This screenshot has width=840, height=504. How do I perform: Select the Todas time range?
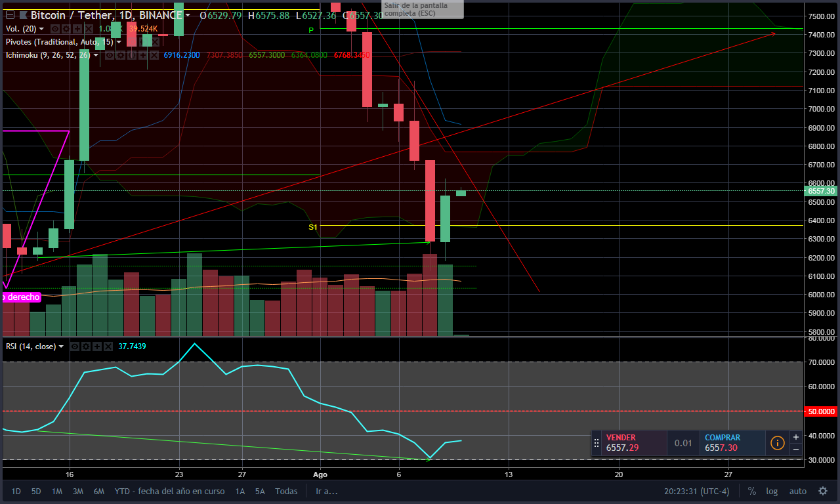[x=286, y=491]
